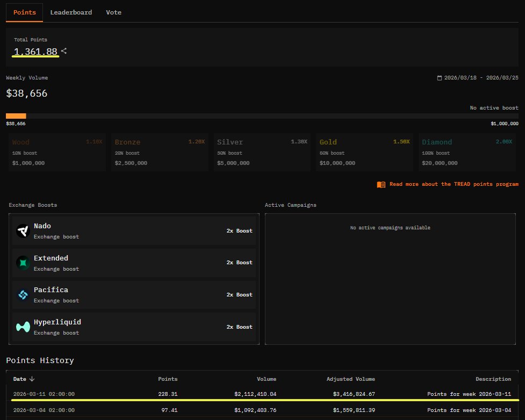
Task: Select the Pacifica 2x Boost row
Action: pos(134,295)
